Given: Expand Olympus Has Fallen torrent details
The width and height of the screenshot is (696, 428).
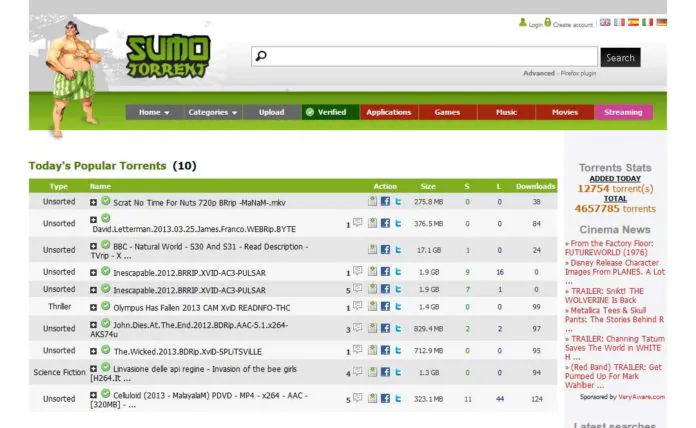Looking at the screenshot, I should pos(93,308).
